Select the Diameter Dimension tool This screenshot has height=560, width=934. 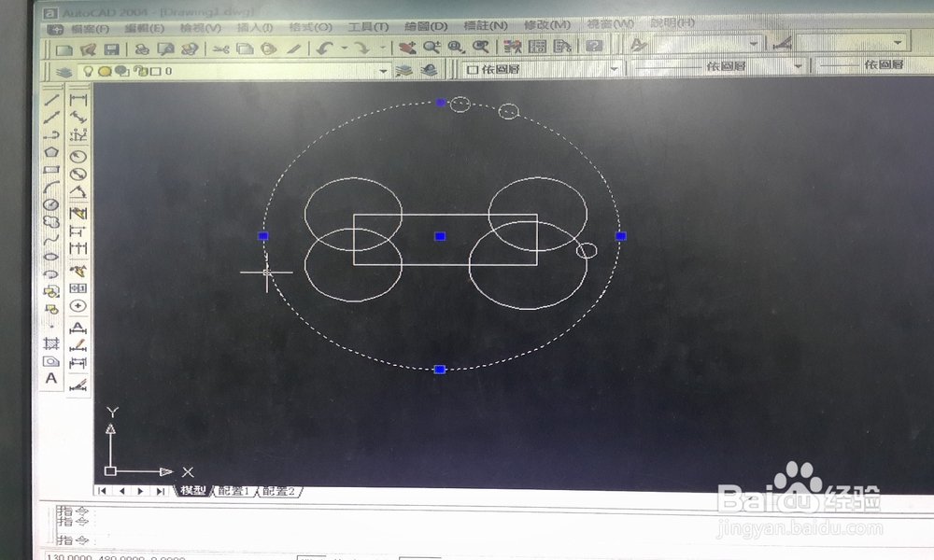78,175
